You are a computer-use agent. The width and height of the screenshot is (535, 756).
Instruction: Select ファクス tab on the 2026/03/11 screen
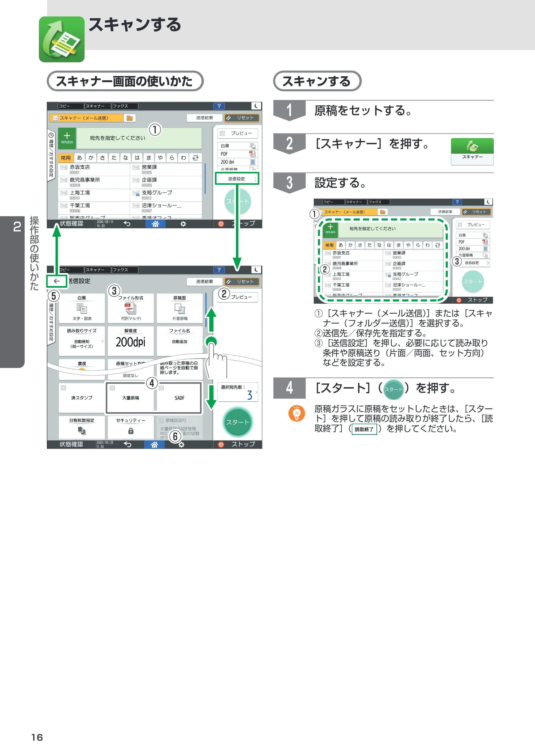point(125,106)
